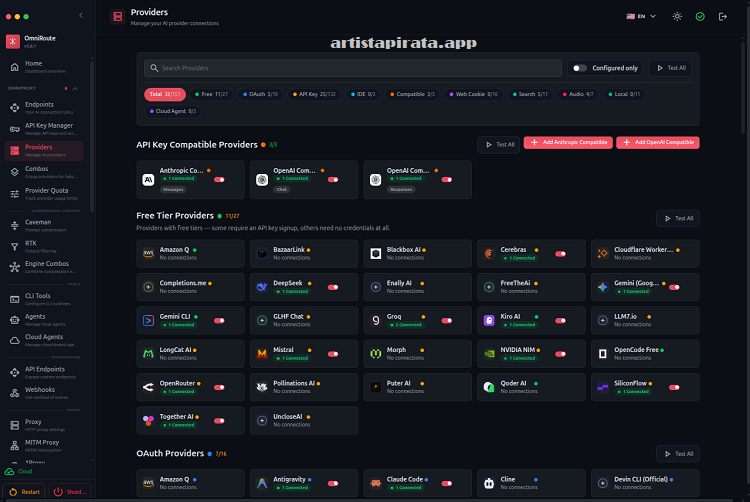Screen dimensions: 750x502
Task: Toggle the Cerebras provider switch
Action: [x=561, y=254]
